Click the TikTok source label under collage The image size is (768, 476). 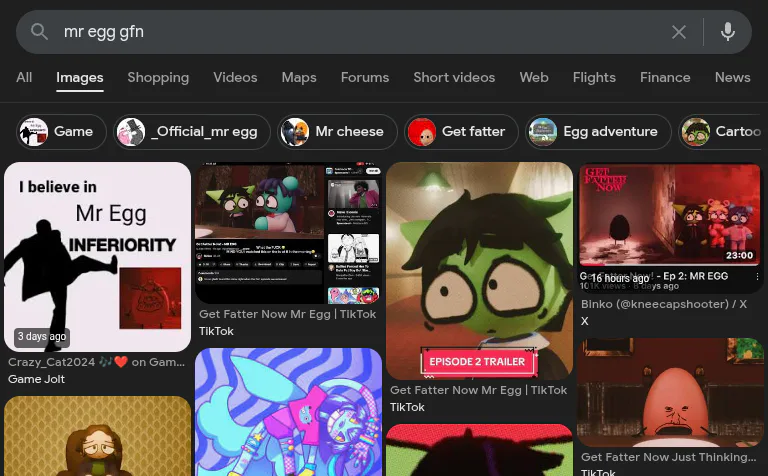coord(216,332)
